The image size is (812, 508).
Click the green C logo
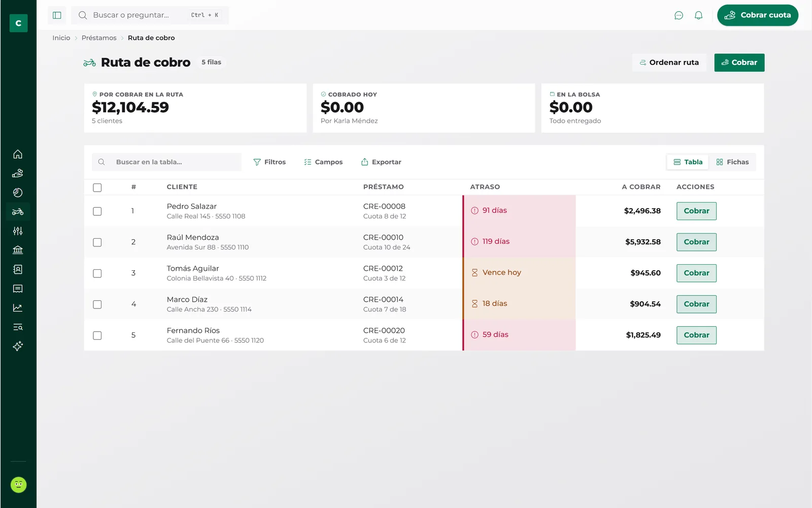(18, 23)
